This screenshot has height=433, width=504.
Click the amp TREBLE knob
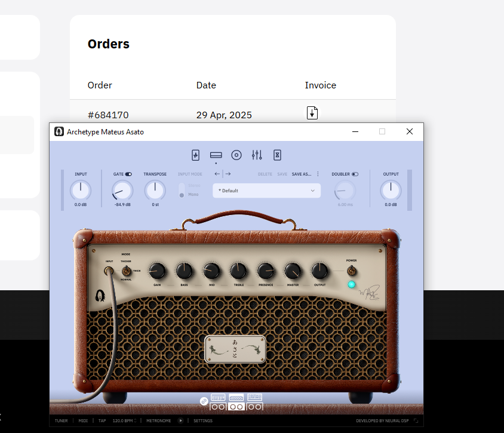coord(238,271)
